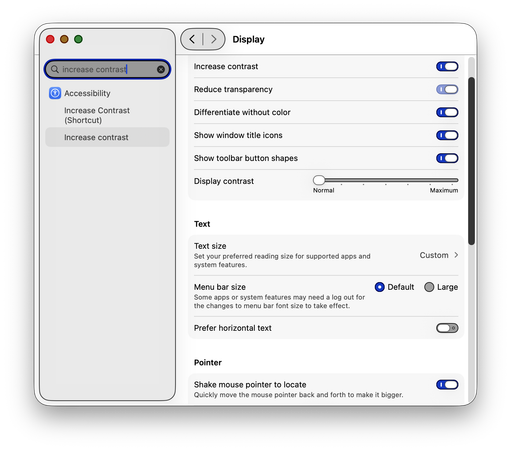Select Default menu bar size radio button
Image resolution: width=511 pixels, height=451 pixels.
coord(379,287)
